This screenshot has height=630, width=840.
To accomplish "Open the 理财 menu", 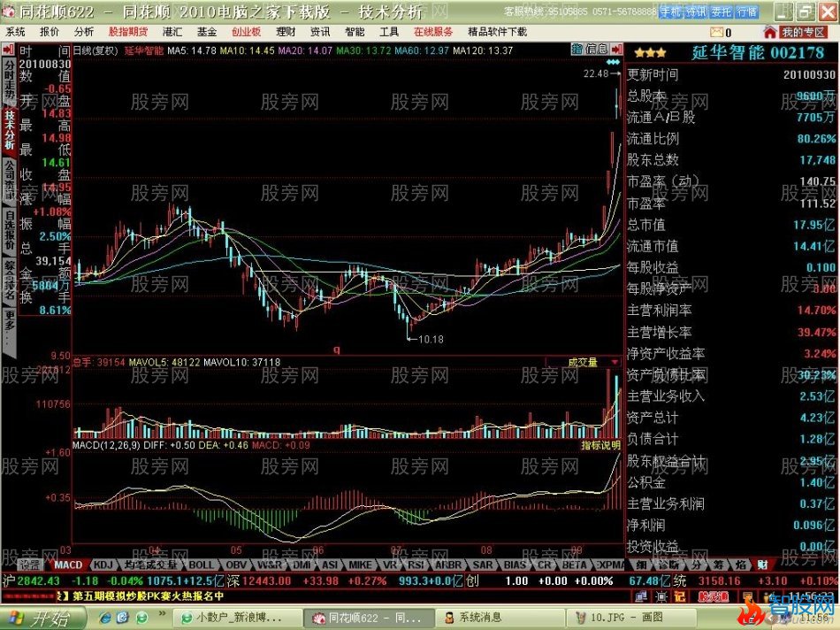I will pyautogui.click(x=286, y=32).
